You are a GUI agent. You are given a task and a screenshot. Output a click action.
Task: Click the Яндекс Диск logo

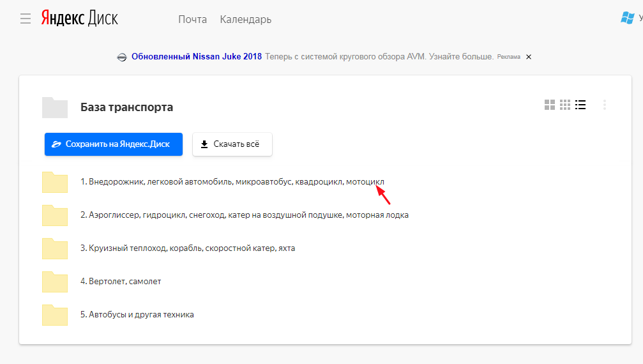point(80,19)
